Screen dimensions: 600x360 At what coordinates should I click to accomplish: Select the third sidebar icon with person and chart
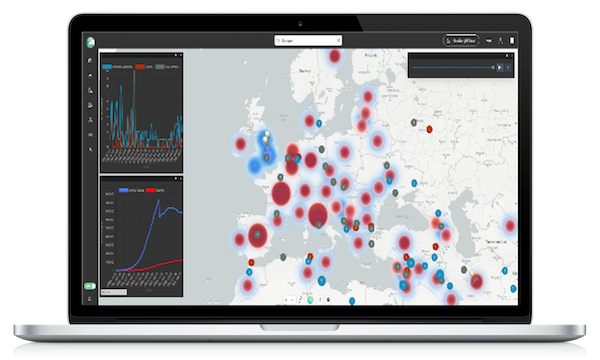90,90
